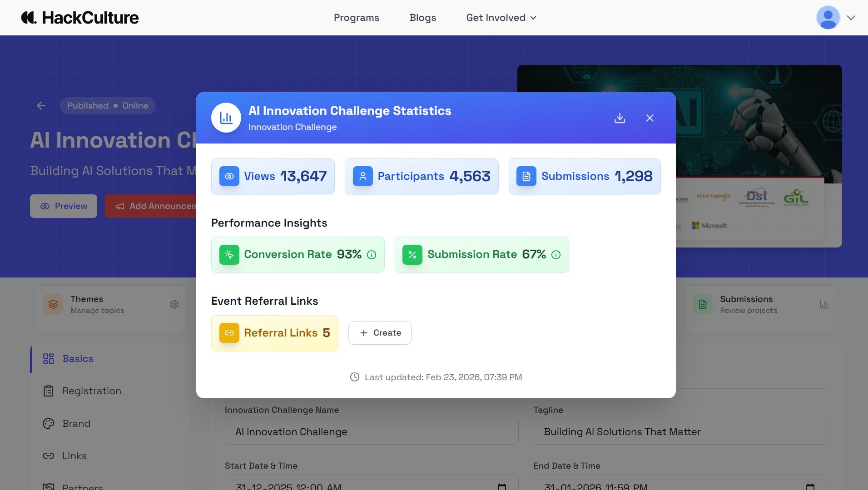
Task: Open Themes settings gear icon
Action: tap(174, 304)
